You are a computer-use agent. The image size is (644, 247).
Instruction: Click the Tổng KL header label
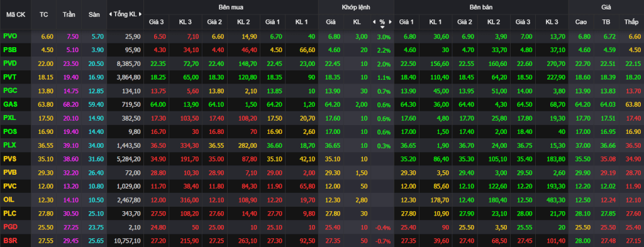point(125,14)
